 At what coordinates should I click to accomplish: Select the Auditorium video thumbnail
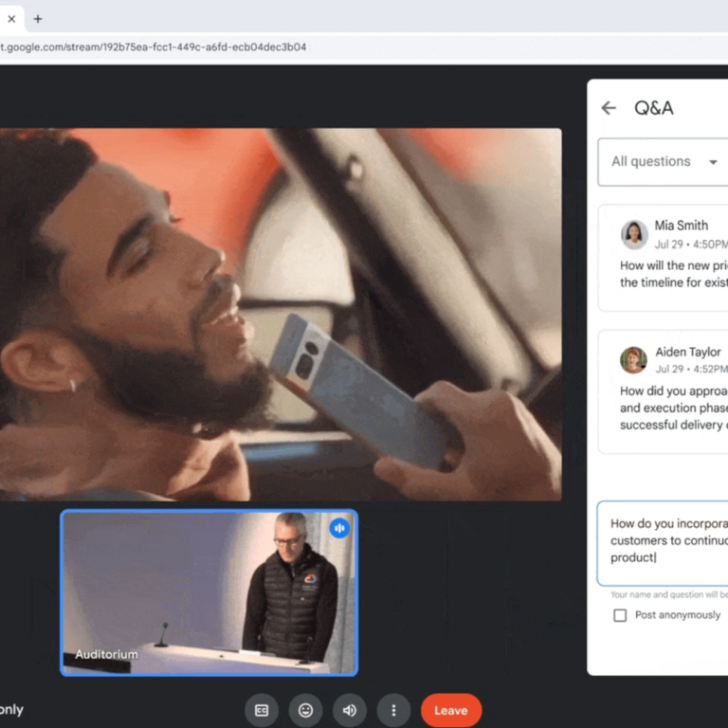[x=209, y=592]
